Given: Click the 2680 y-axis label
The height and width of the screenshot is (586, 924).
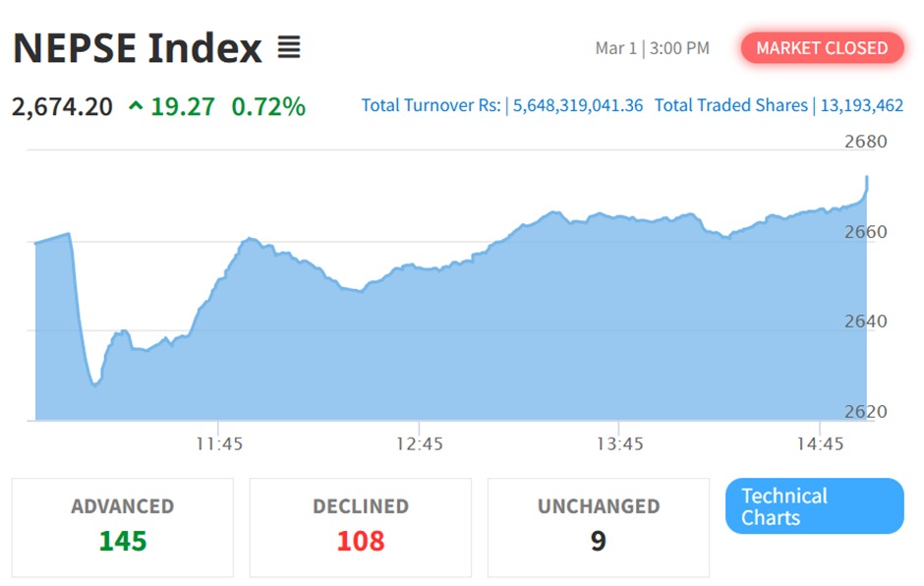Looking at the screenshot, I should [865, 142].
